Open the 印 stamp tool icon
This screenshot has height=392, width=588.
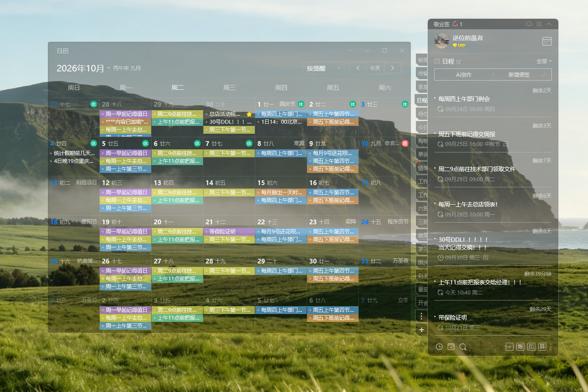click(x=531, y=347)
